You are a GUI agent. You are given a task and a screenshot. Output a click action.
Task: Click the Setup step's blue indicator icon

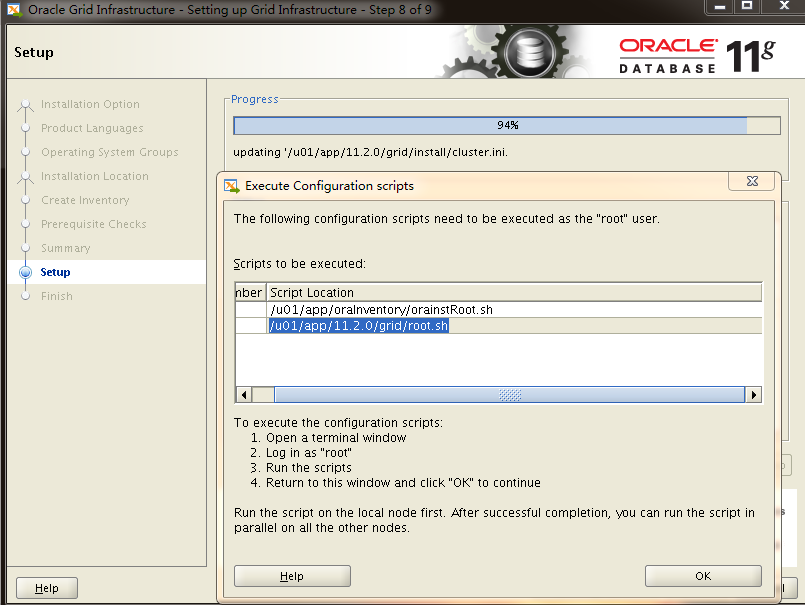(25, 272)
